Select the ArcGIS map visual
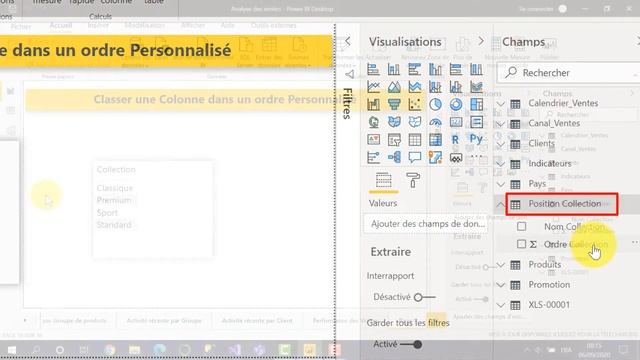The height and width of the screenshot is (360, 640). pos(435,157)
